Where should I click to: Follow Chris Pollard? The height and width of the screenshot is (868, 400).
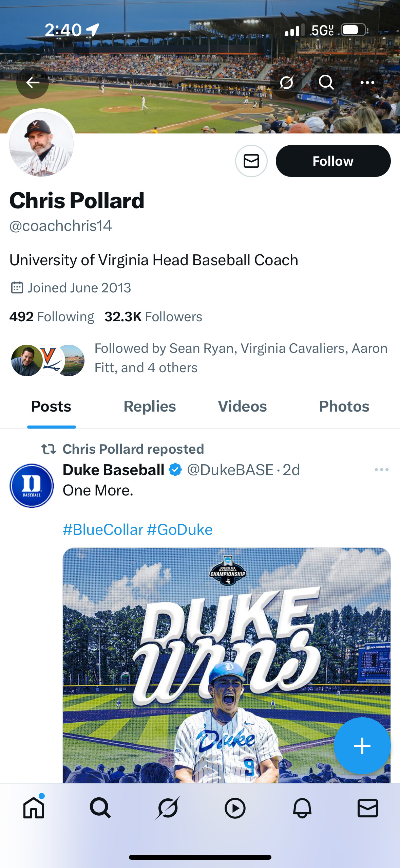pyautogui.click(x=333, y=161)
